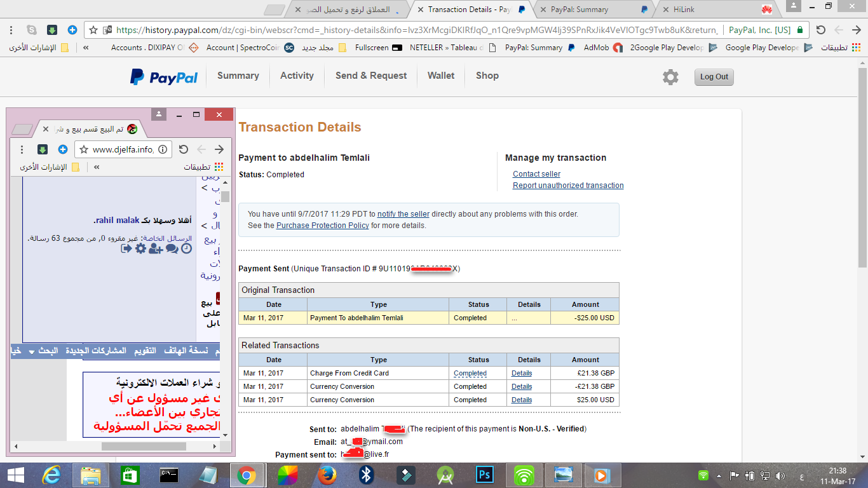
Task: Click نسخة الهاتف in forum navbar
Action: pyautogui.click(x=186, y=351)
